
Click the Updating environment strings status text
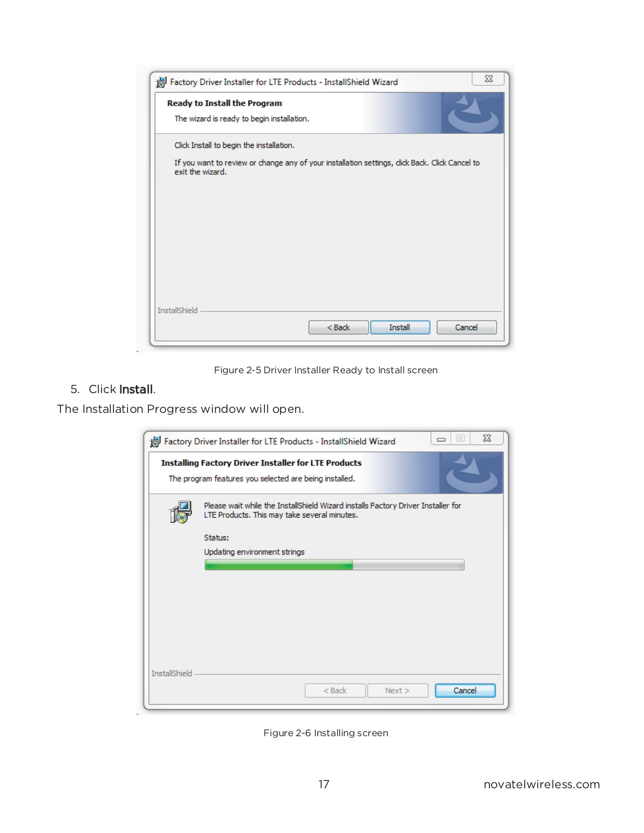pyautogui.click(x=254, y=552)
